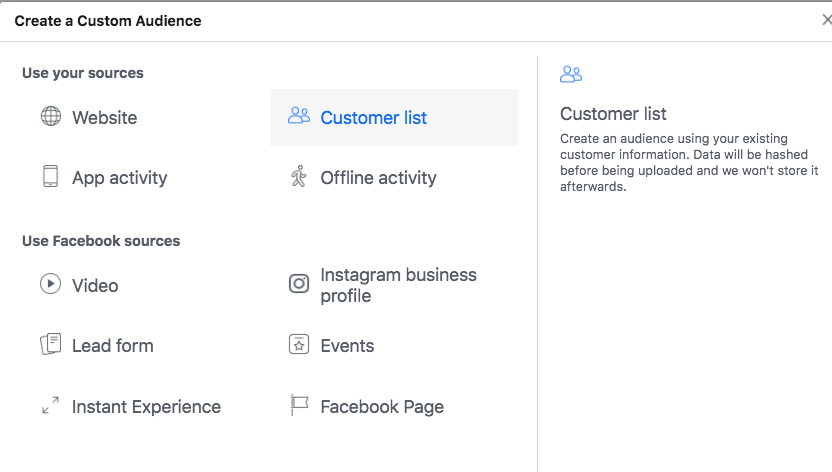Select the Instant Experience label
The image size is (832, 472).
click(x=146, y=407)
